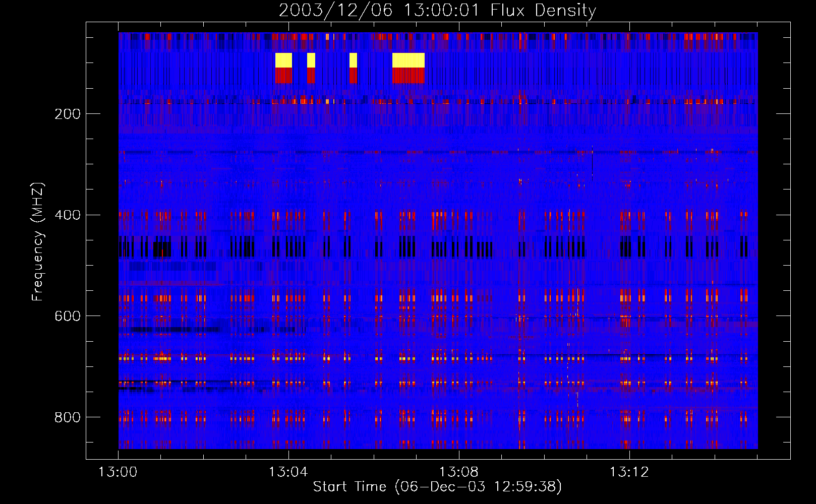The width and height of the screenshot is (816, 504).
Task: Click the 13:08 time tick label
Action: point(459,472)
